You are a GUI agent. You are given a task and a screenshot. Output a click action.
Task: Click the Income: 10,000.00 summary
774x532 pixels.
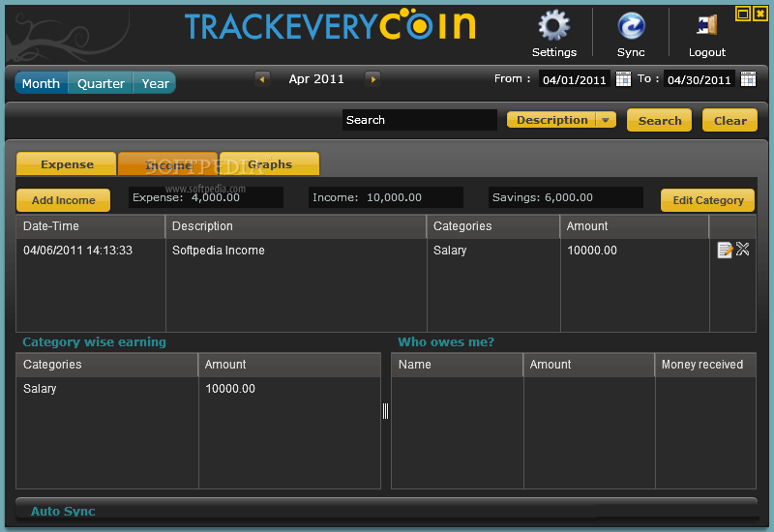(386, 197)
